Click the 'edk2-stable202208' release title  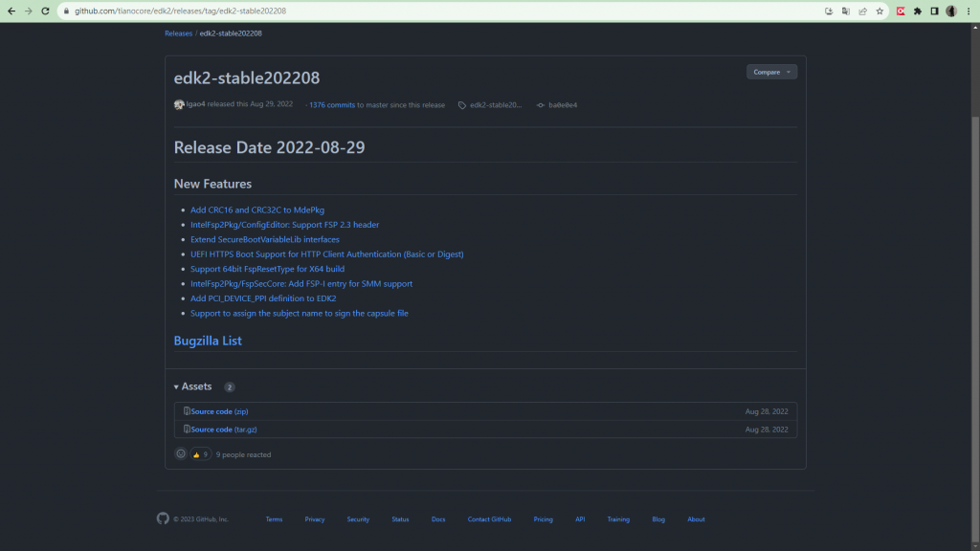(247, 77)
